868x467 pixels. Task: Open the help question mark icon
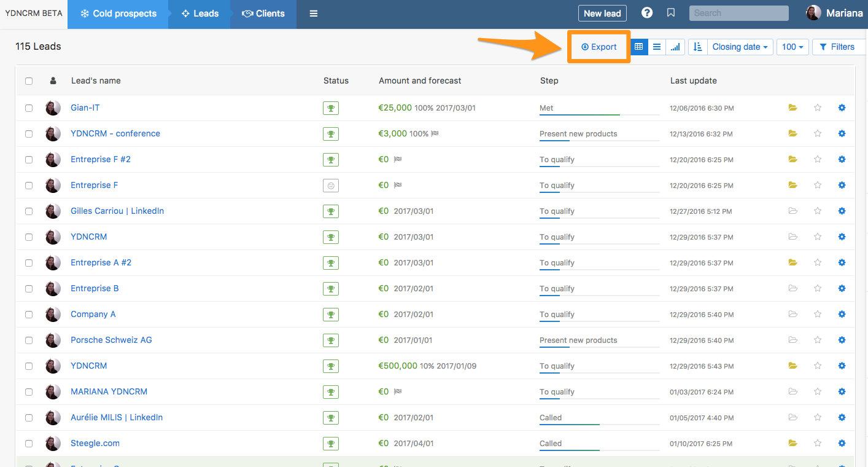[x=647, y=13]
